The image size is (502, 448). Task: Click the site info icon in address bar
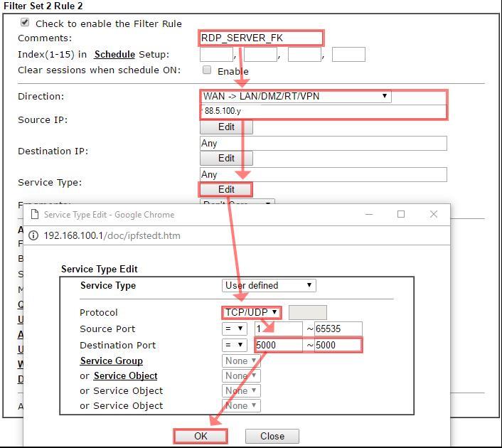[33, 235]
